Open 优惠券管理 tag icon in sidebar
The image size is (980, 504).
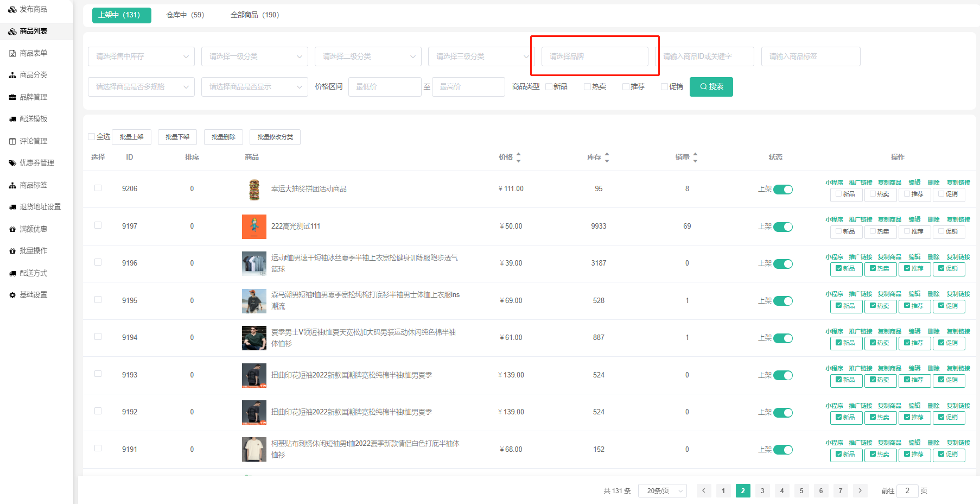pos(12,163)
